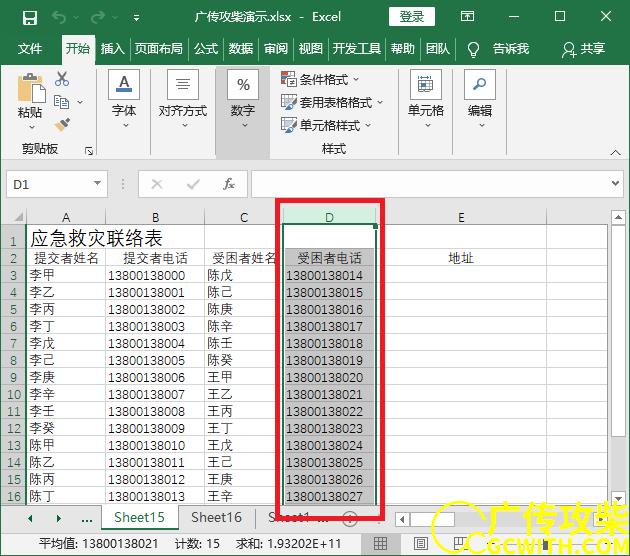630x556 pixels.
Task: Switch to the 审阅 tab
Action: [x=276, y=49]
